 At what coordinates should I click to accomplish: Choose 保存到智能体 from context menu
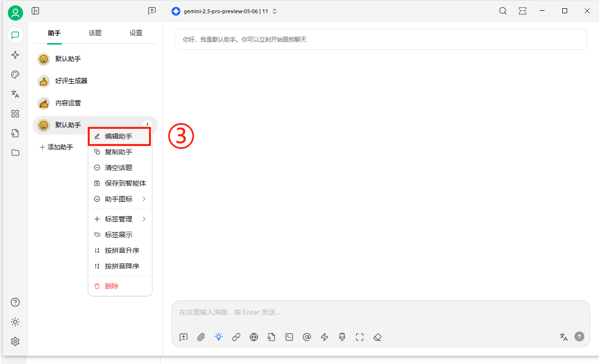(x=120, y=183)
